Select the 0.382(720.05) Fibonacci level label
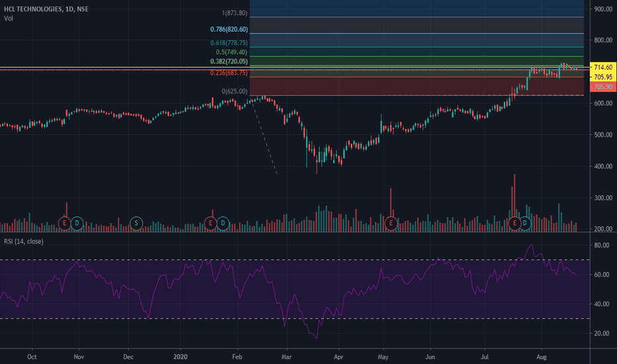 tap(229, 61)
